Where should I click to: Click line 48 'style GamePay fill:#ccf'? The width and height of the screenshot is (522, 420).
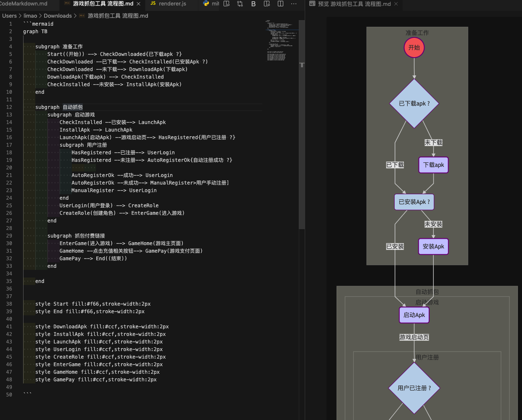[x=96, y=380]
